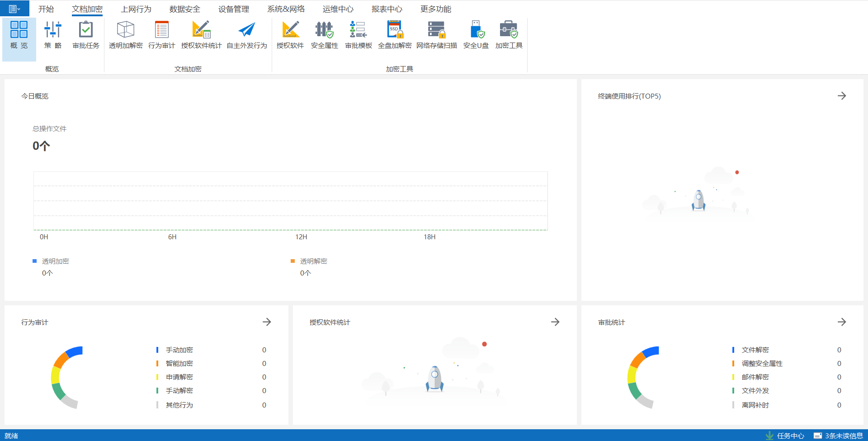Open 3条未读信息 messages in status bar
The width and height of the screenshot is (868, 441).
[839, 436]
